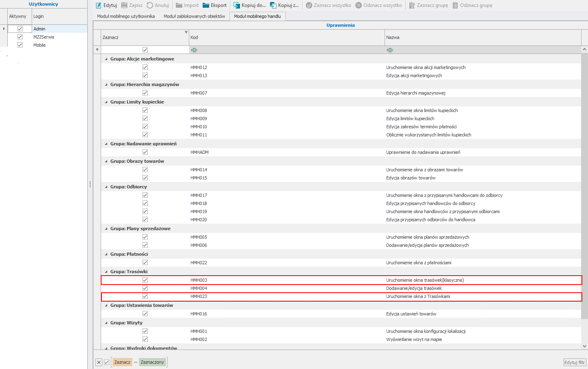The image size is (588, 369).
Task: Select the Mobile user row
Action: click(x=39, y=45)
